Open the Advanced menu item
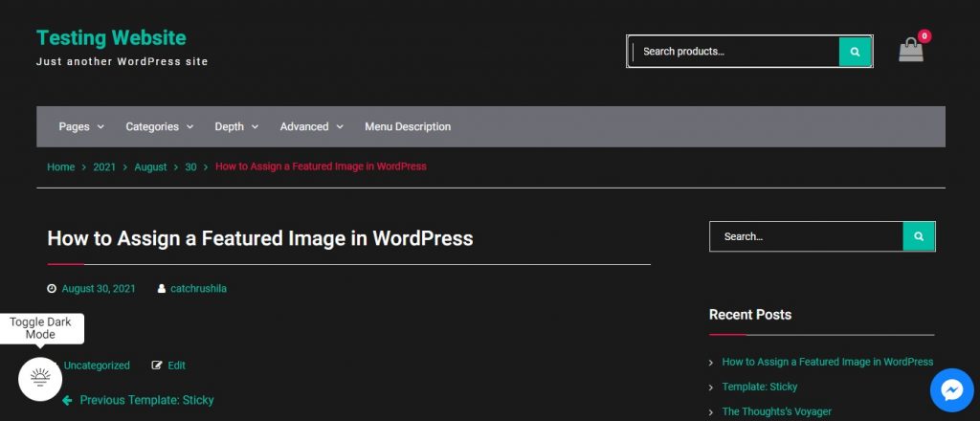This screenshot has height=421, width=980. (304, 127)
